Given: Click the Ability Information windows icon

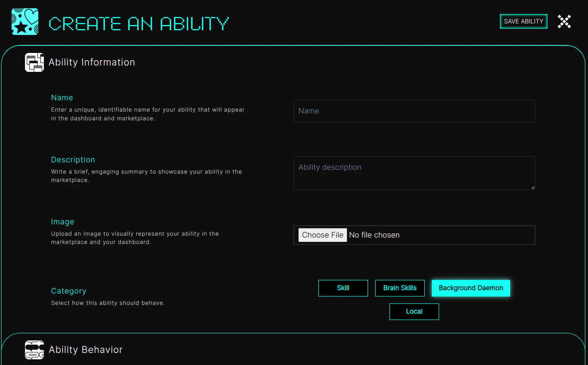Looking at the screenshot, I should click(34, 62).
